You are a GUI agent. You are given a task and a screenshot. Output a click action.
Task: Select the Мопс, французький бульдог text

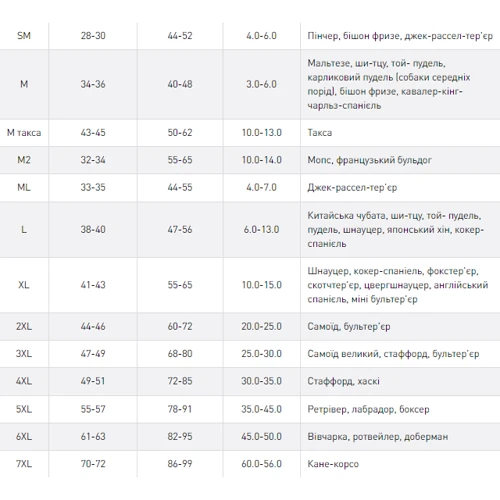click(x=369, y=160)
